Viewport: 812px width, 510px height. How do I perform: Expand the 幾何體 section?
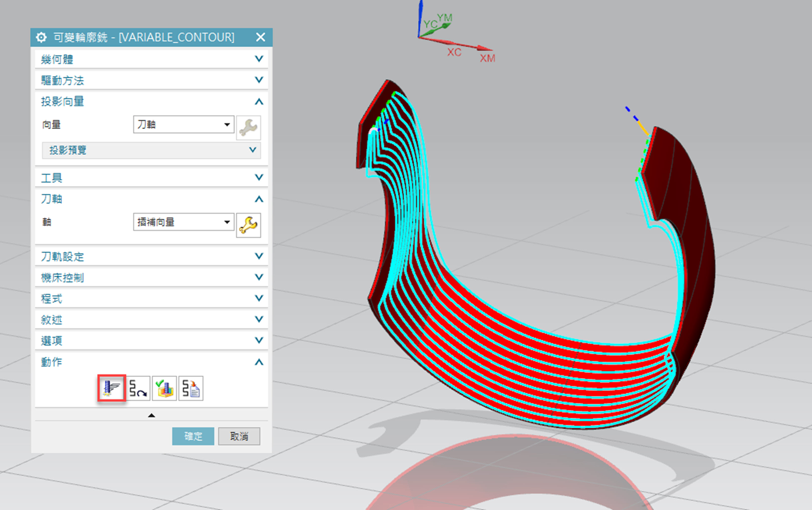click(152, 59)
